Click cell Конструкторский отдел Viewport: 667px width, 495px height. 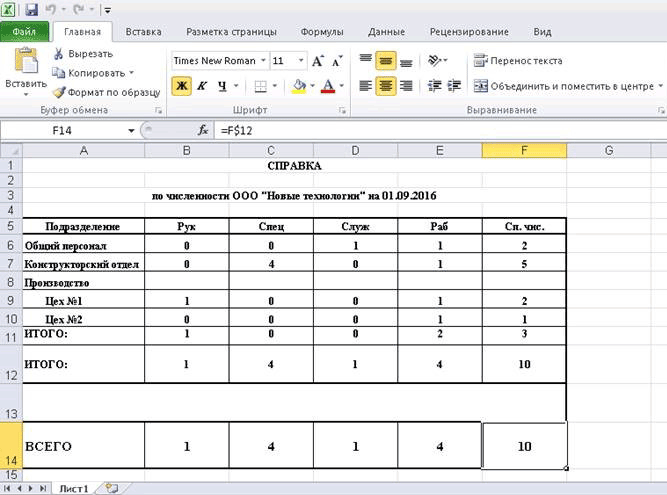[x=83, y=264]
